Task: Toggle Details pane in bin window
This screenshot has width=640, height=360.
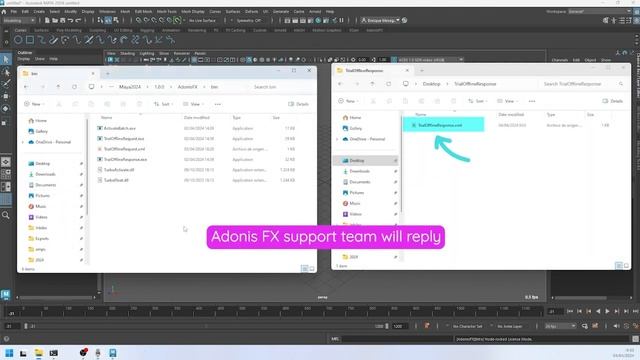Action: (x=298, y=104)
